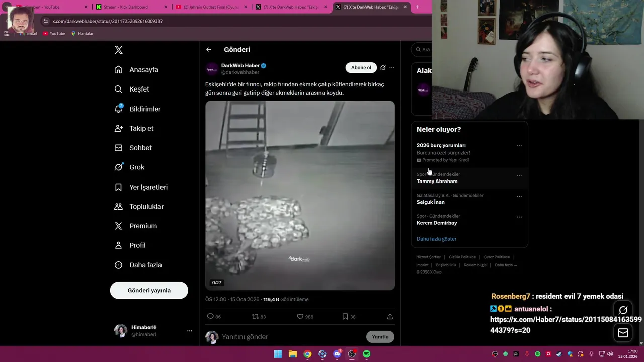
Task: Open options for Selçuk İnan trend
Action: (x=519, y=196)
